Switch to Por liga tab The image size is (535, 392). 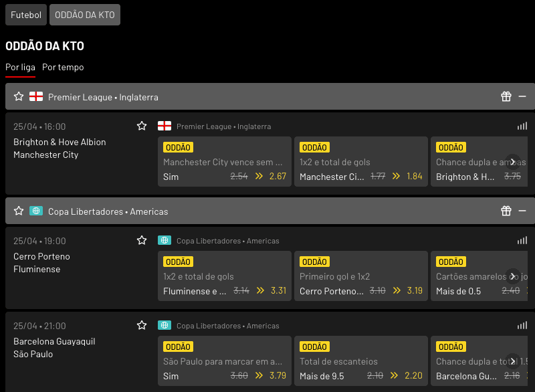click(20, 67)
